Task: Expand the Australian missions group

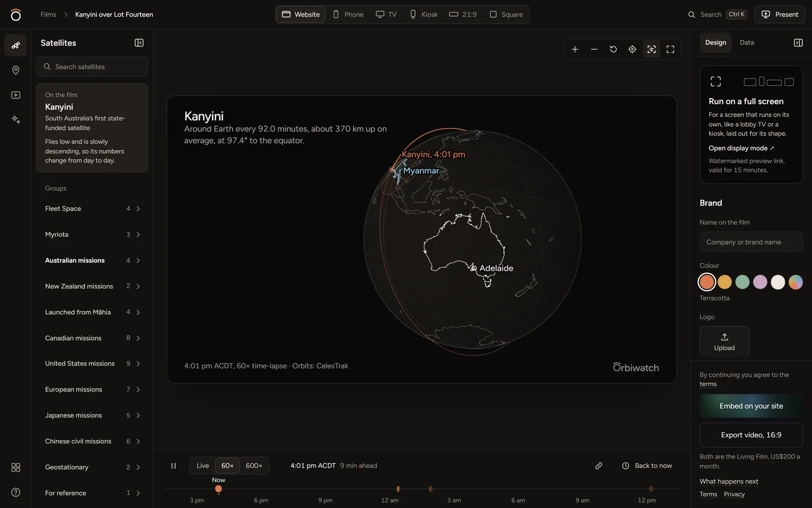Action: point(92,261)
